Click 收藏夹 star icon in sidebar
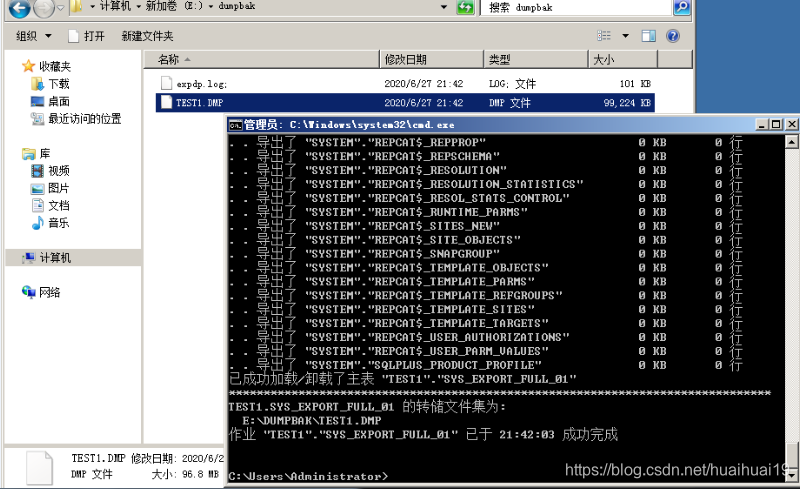 click(x=29, y=66)
